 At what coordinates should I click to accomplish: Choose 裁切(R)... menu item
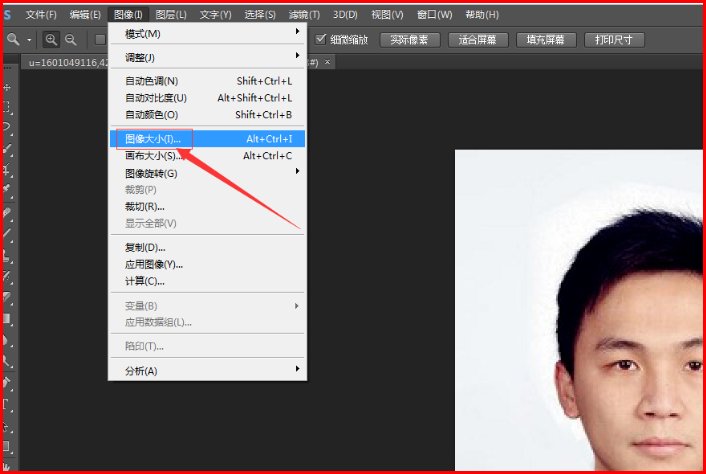pyautogui.click(x=208, y=207)
